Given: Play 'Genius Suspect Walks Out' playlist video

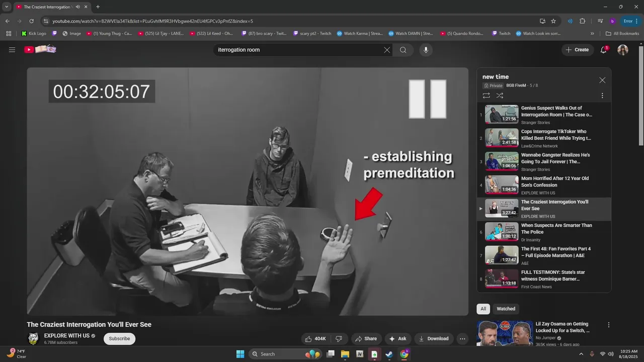Looking at the screenshot, I should (544, 115).
